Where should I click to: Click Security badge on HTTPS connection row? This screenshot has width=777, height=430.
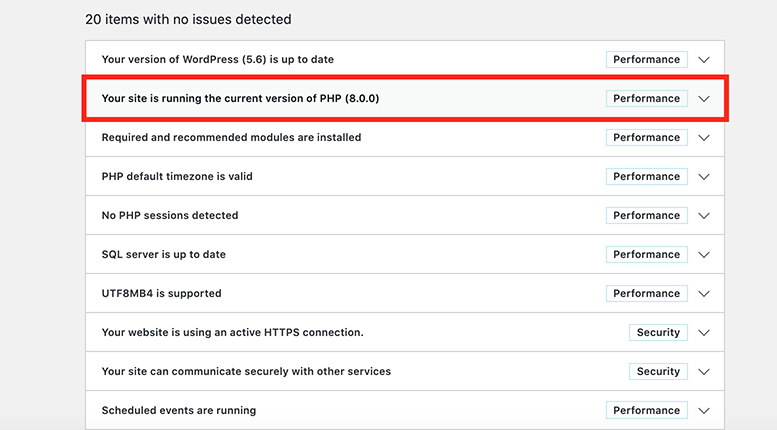point(658,333)
